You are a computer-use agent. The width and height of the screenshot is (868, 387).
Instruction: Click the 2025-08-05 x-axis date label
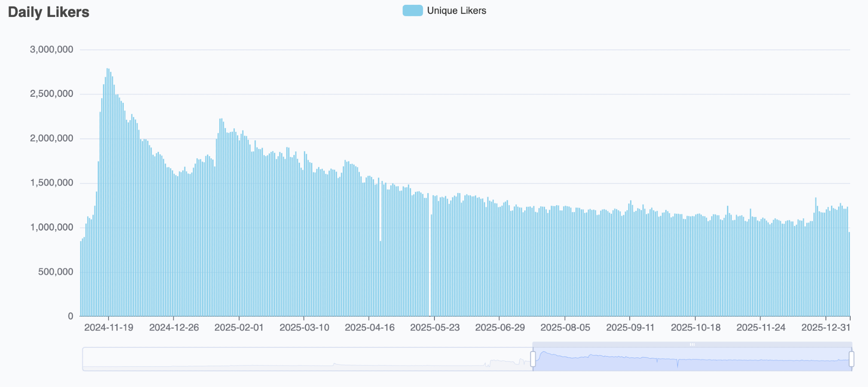click(x=565, y=328)
